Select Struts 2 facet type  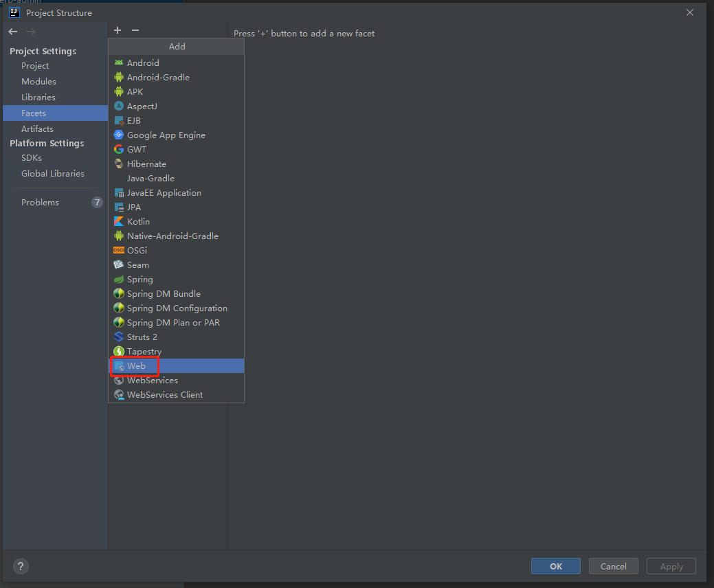(176, 337)
